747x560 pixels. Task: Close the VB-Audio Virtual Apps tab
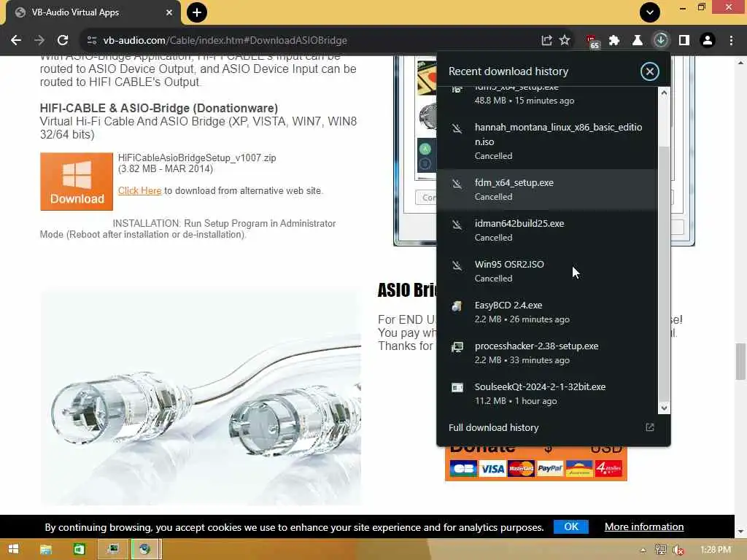pyautogui.click(x=169, y=12)
